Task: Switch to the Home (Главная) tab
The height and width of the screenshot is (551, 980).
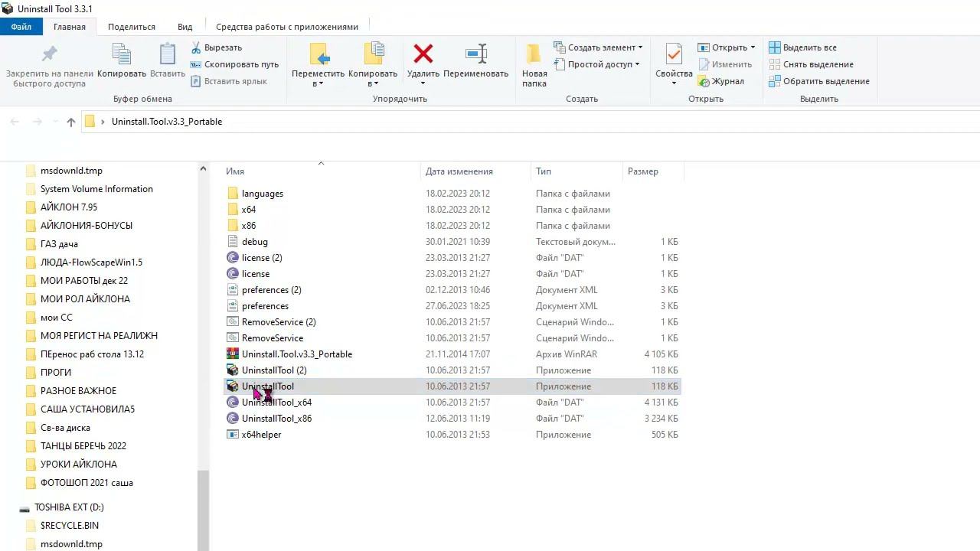Action: click(x=70, y=27)
